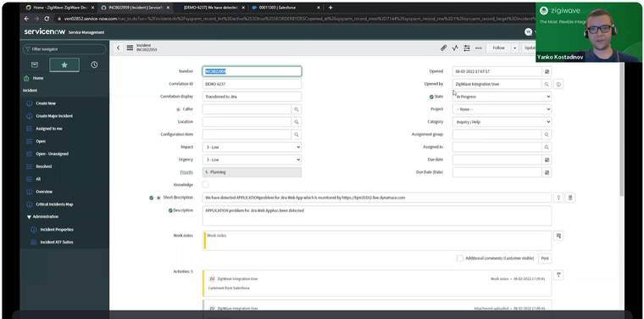Viewport: 644px width, 319px height.
Task: Switch to the 00011303 Salesforce browser tab
Action: pos(285,8)
